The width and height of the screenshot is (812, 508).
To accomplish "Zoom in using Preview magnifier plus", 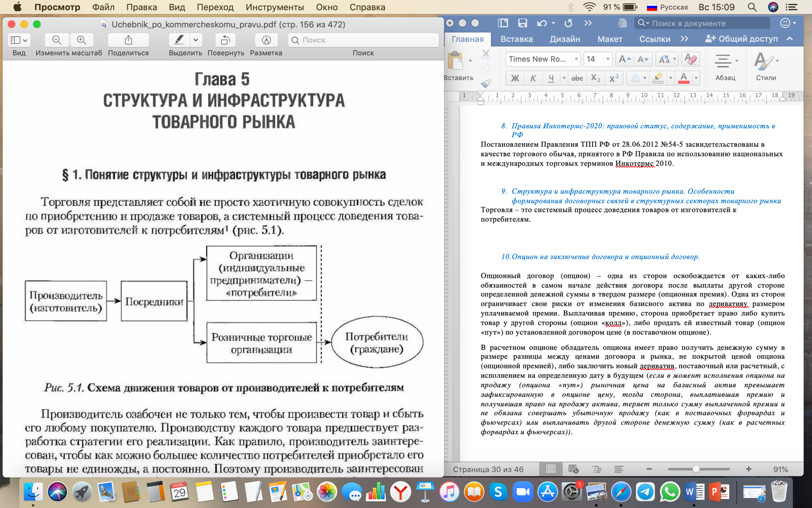I will tap(81, 40).
